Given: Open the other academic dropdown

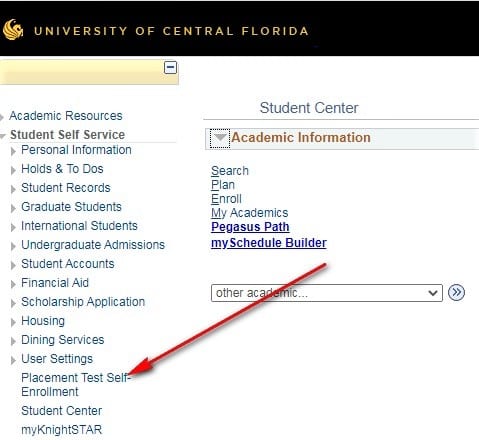Looking at the screenshot, I should tap(327, 293).
